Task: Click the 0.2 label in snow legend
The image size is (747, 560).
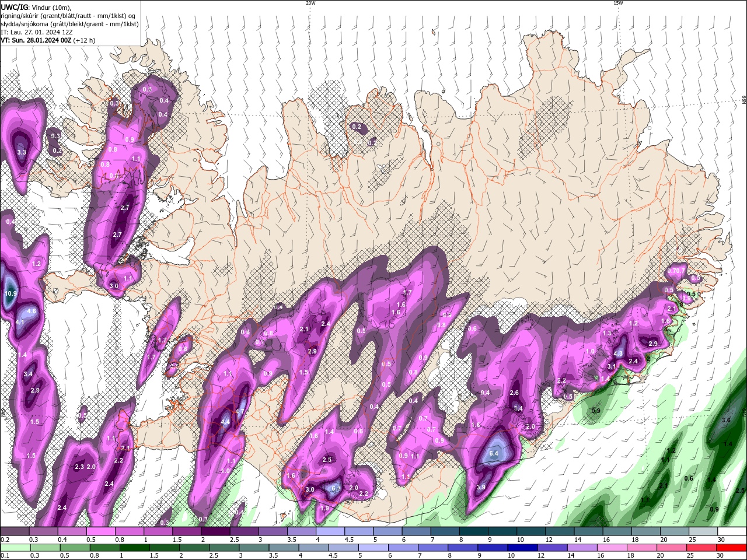Action: pos(4,540)
